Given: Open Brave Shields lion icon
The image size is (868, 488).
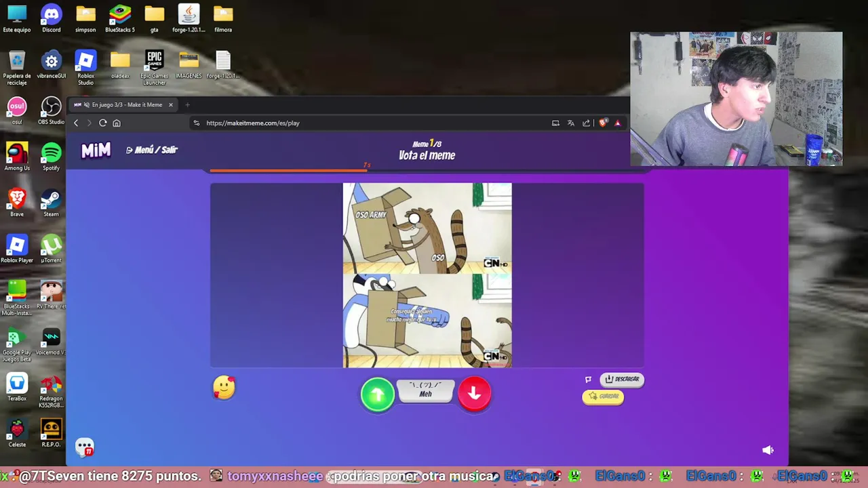Looking at the screenshot, I should [x=603, y=123].
